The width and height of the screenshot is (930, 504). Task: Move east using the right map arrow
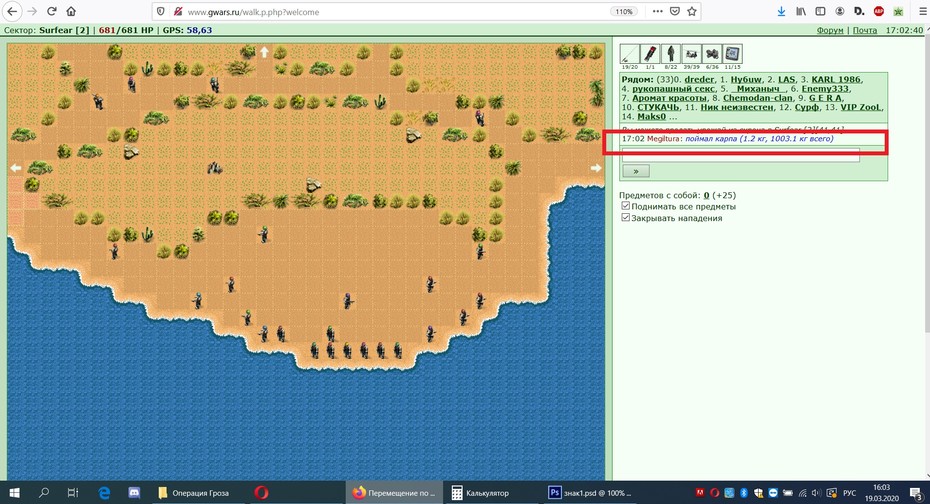tap(596, 168)
